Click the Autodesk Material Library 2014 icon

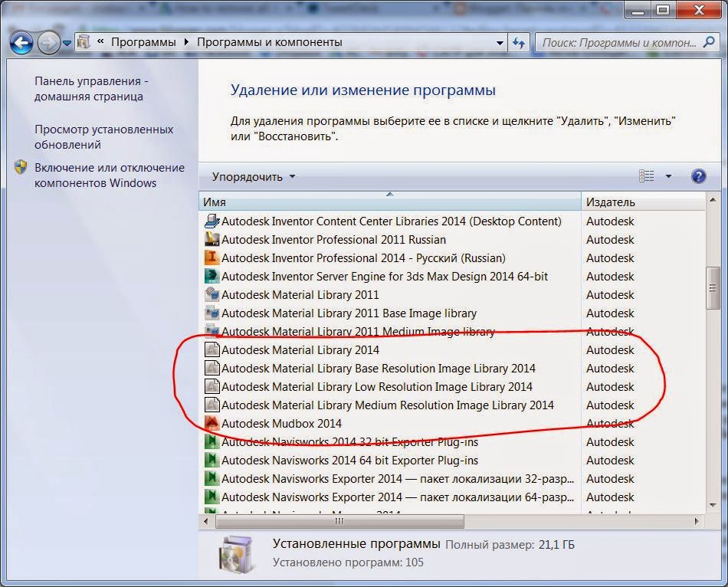212,349
